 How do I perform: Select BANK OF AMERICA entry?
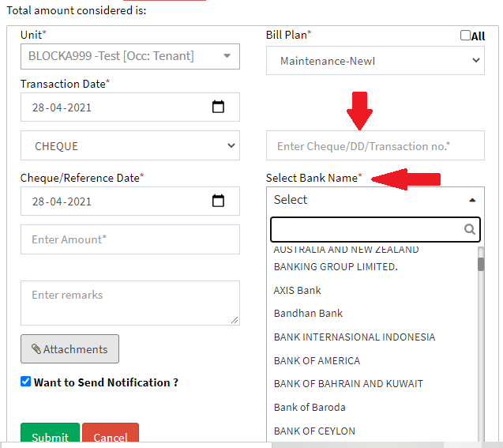pyautogui.click(x=317, y=360)
